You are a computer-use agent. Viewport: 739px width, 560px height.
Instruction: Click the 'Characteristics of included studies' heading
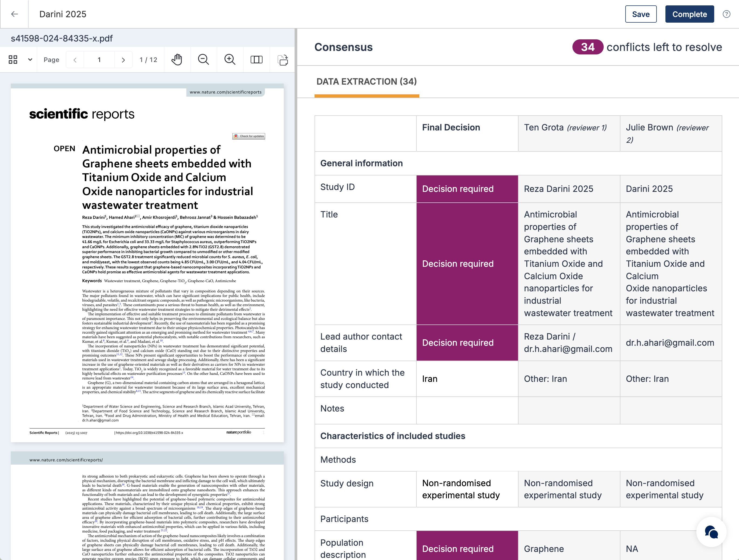(393, 436)
